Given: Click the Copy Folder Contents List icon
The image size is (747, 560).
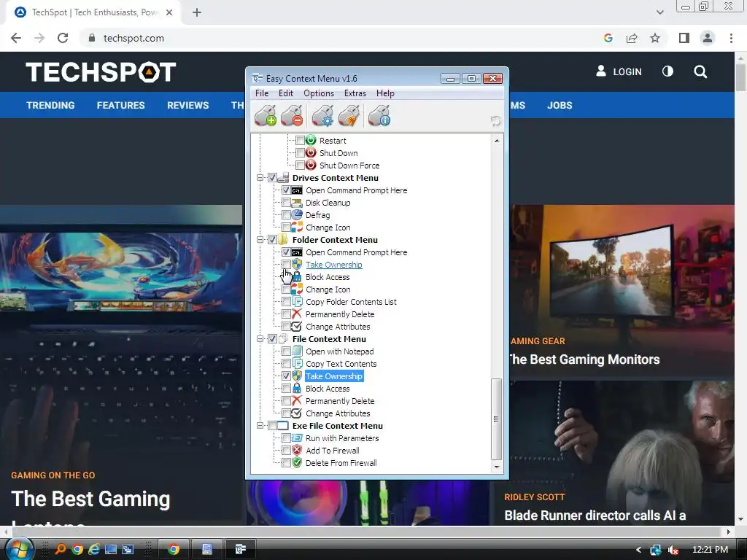Looking at the screenshot, I should (x=297, y=301).
